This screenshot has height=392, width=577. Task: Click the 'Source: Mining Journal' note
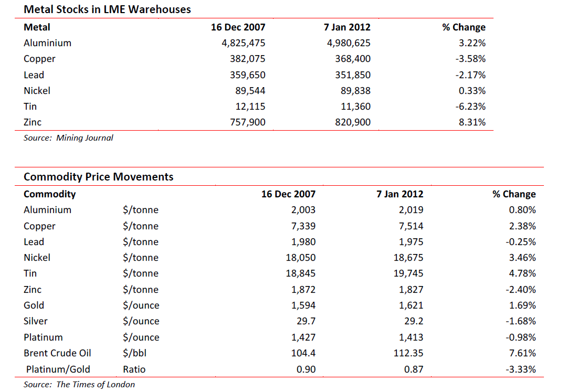click(x=68, y=138)
